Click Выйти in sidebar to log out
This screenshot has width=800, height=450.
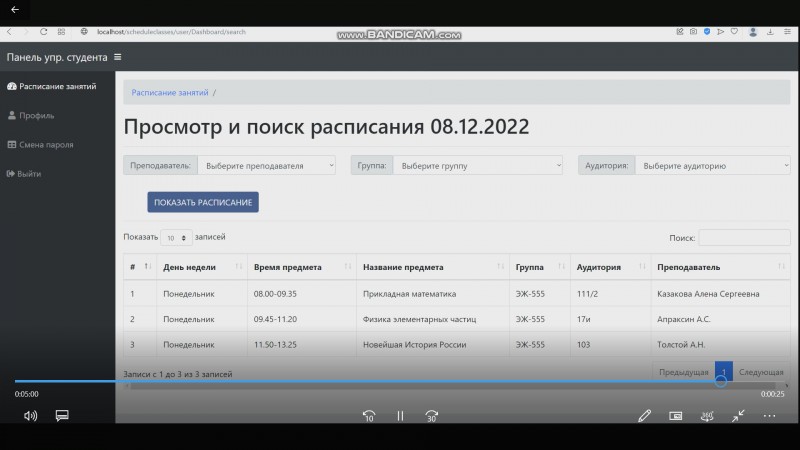click(24, 173)
